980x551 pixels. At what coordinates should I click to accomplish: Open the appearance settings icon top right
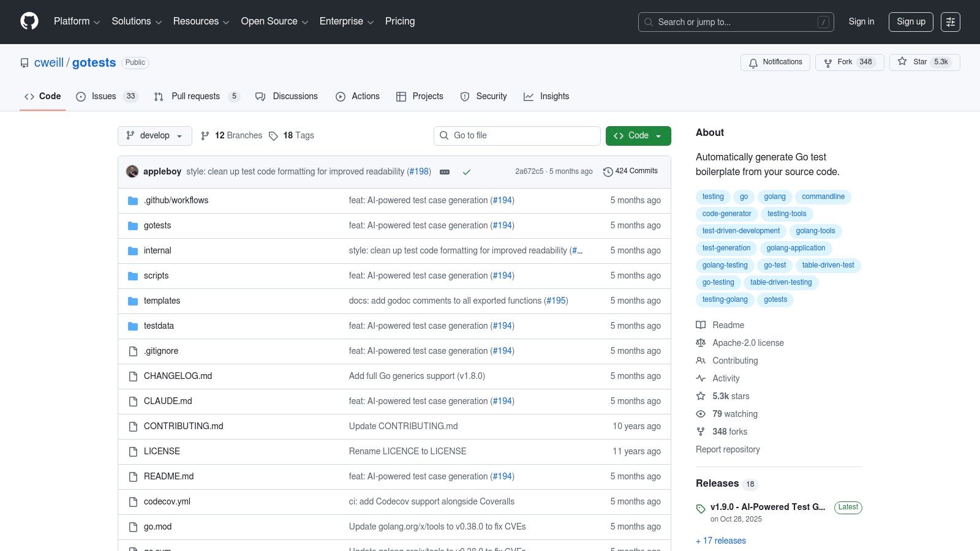click(951, 21)
